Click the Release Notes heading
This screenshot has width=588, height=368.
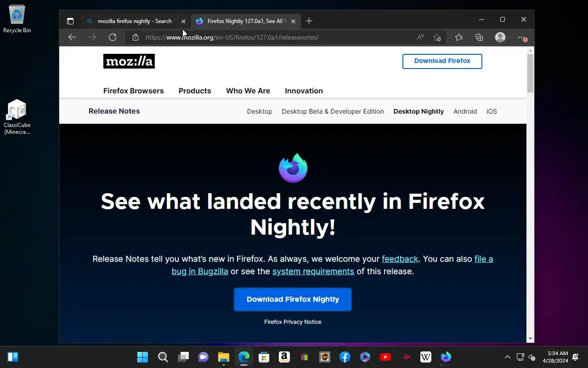114,111
